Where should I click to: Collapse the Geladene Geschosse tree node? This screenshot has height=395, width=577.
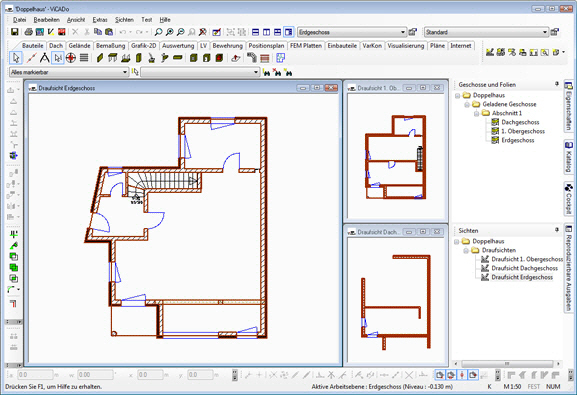click(x=467, y=104)
